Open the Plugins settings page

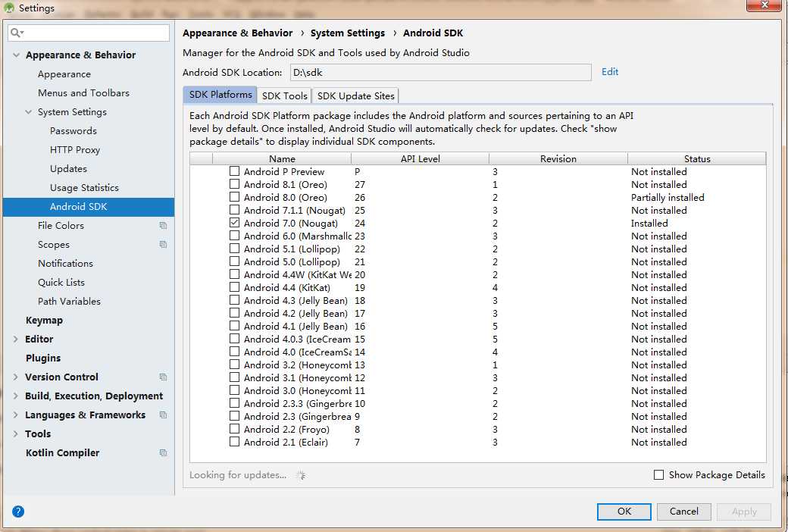coord(43,358)
